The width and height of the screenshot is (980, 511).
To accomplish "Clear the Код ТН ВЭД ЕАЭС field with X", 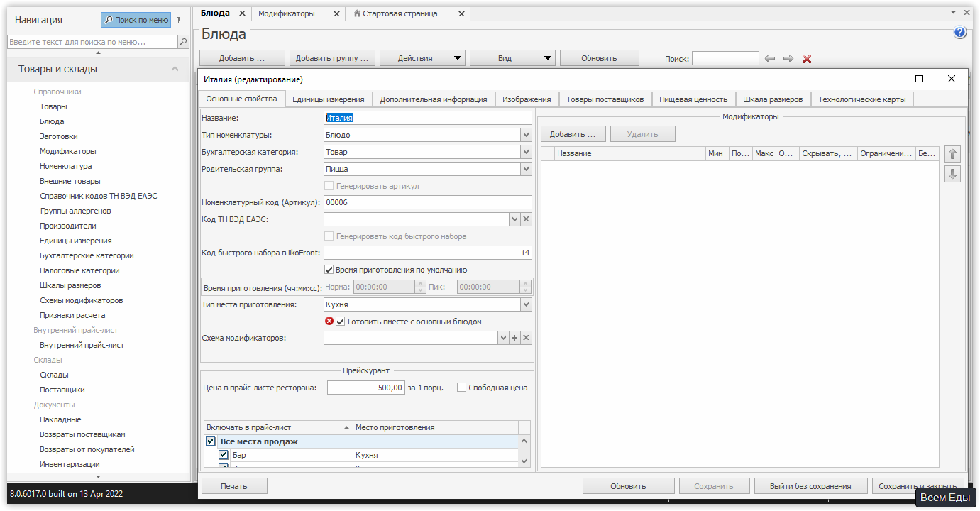I will tap(527, 219).
